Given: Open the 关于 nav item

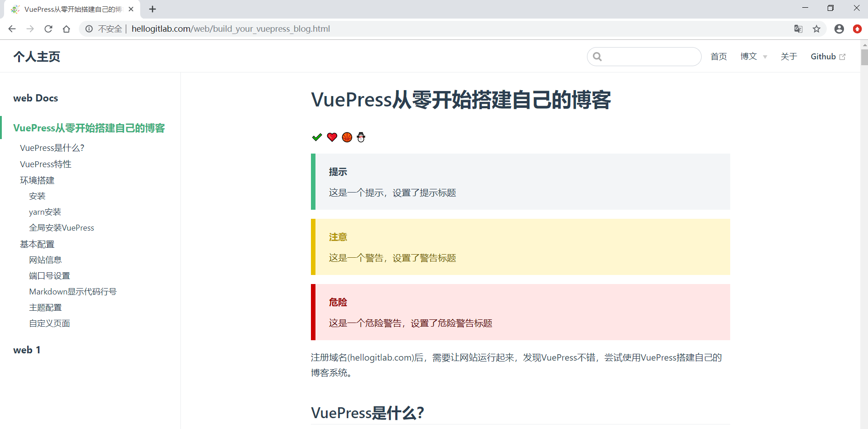Looking at the screenshot, I should point(789,57).
